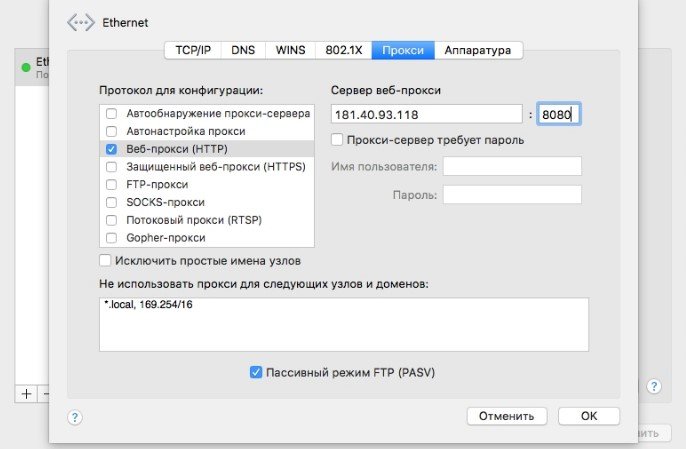This screenshot has width=686, height=449.
Task: Select Автообнаружение прокси-сервера row label
Action: click(218, 113)
